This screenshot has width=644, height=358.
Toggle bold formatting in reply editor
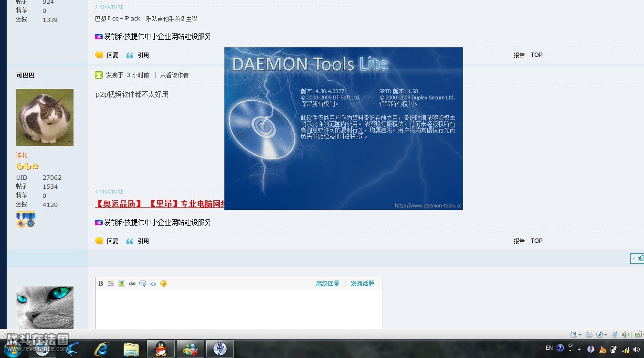(101, 283)
